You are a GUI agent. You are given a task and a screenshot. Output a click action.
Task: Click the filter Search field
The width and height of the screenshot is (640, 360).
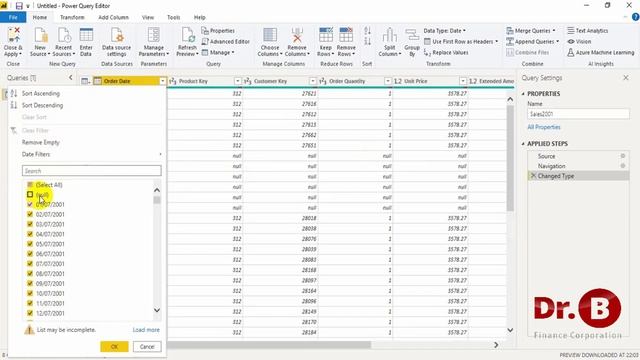(92, 171)
